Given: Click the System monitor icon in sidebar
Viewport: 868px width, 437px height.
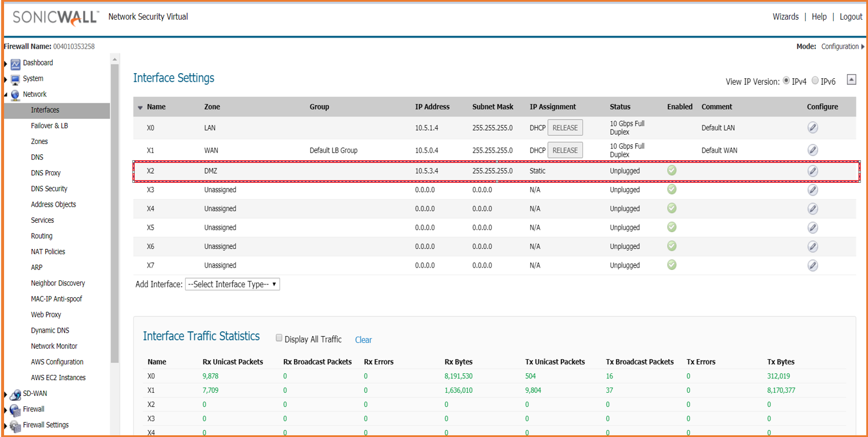Looking at the screenshot, I should tap(16, 80).
